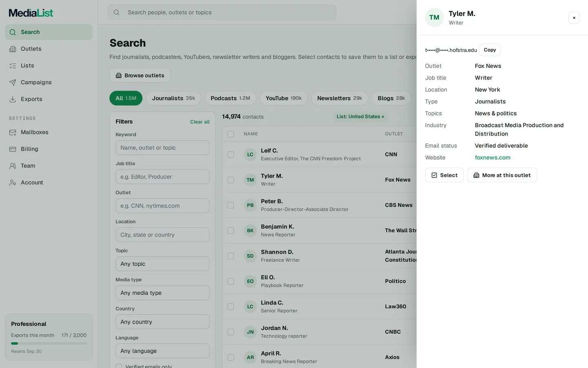Click the Select button in detail panel
Viewport: 588px width, 368px height.
click(444, 175)
